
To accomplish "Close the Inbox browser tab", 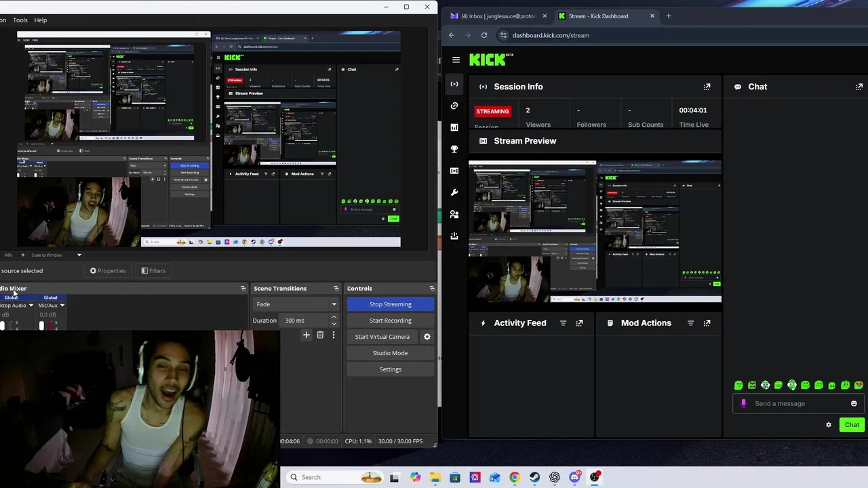I will [x=544, y=16].
